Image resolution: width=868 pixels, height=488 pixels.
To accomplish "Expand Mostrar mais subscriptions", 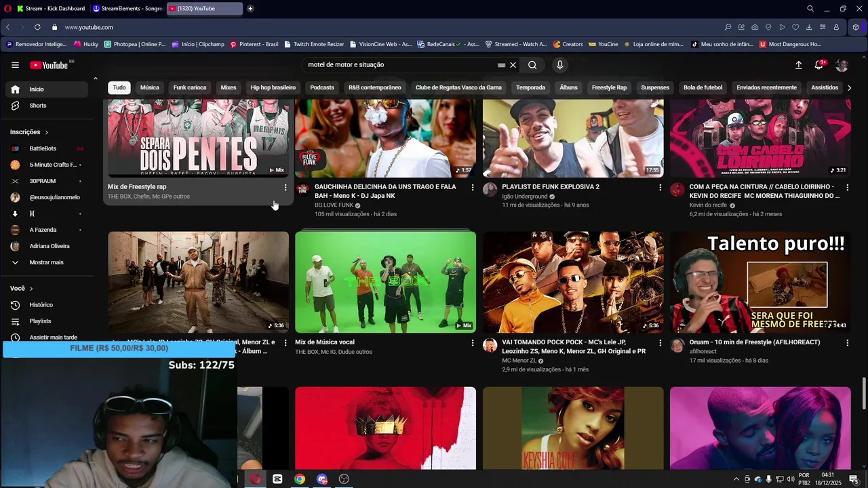I will pyautogui.click(x=47, y=262).
